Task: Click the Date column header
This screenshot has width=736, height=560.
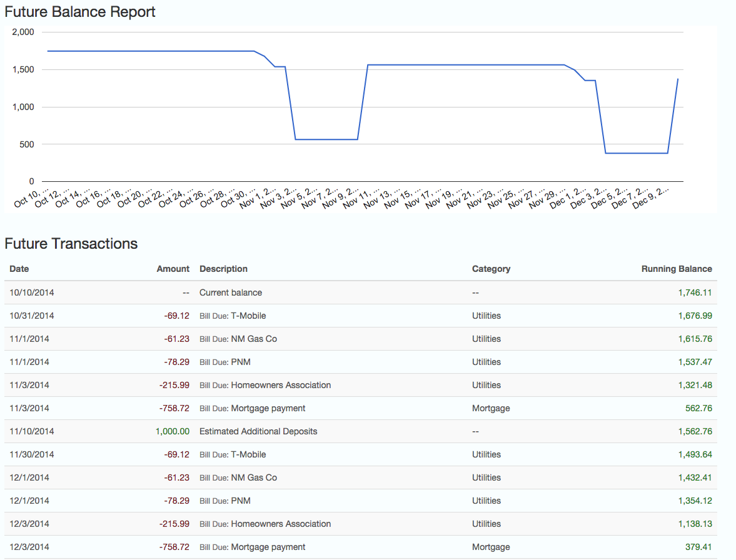Action: [19, 269]
